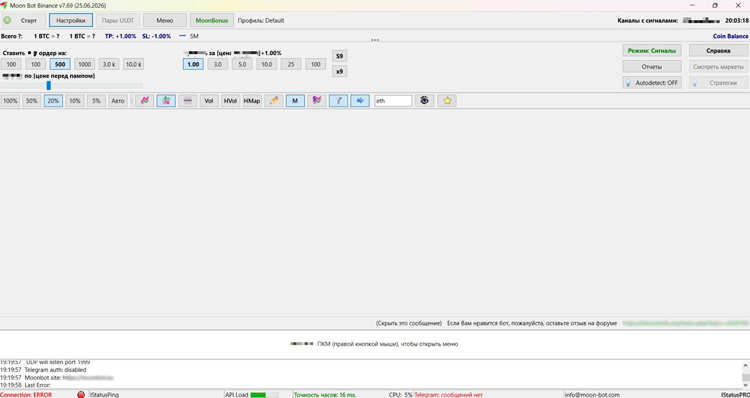Select the Авто scale button
The height and width of the screenshot is (398, 750).
coord(118,101)
